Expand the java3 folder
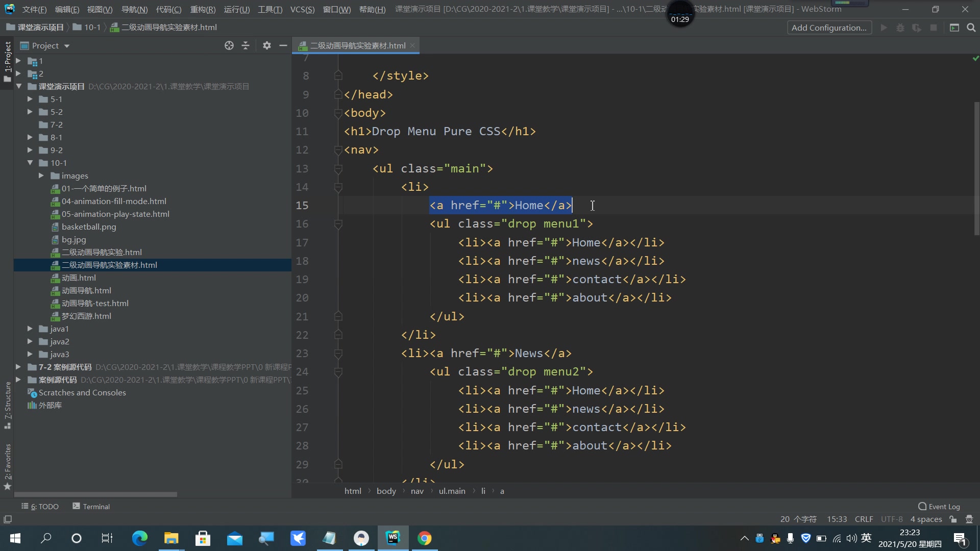The image size is (980, 551). (30, 354)
